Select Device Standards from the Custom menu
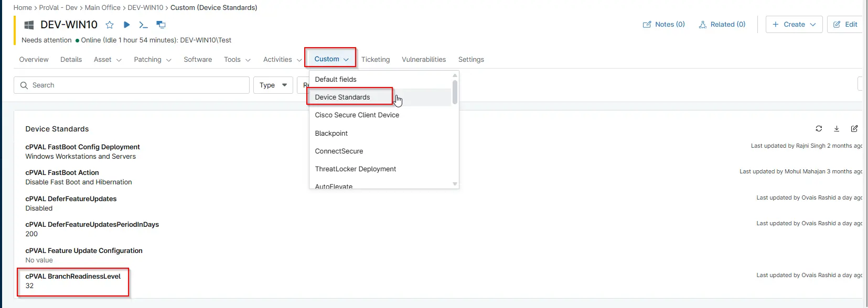868x308 pixels. 342,97
